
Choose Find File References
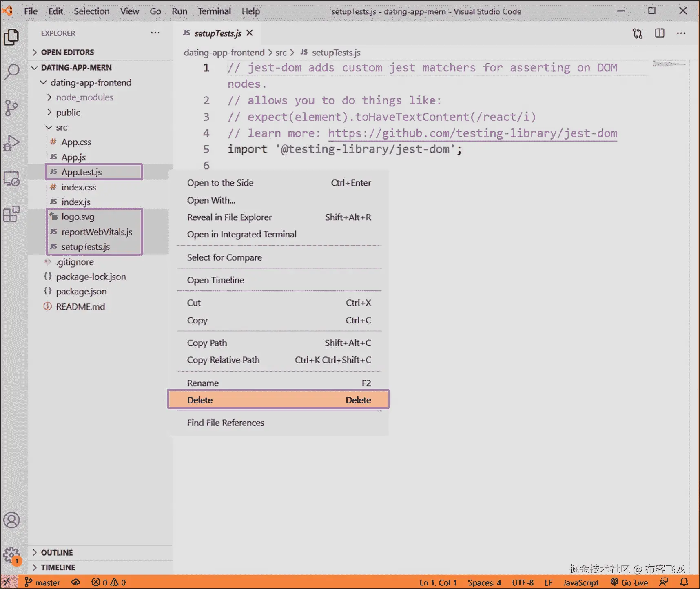tap(279, 423)
